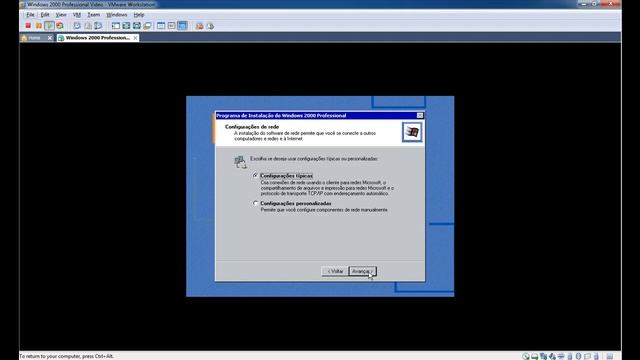Close the Windows 2000 setup dialog
Viewport: 640px width, 360px height.
420,116
